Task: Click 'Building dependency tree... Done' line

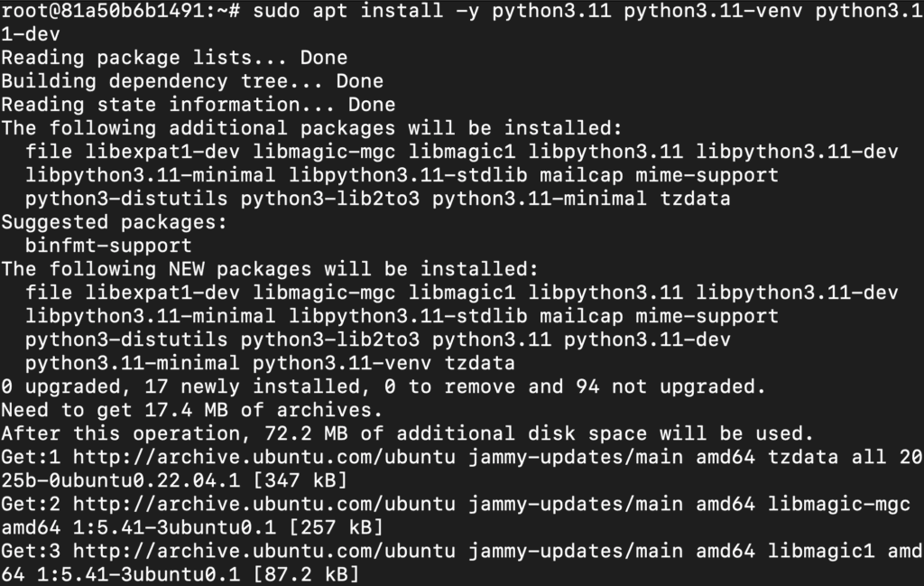Action: tap(192, 81)
